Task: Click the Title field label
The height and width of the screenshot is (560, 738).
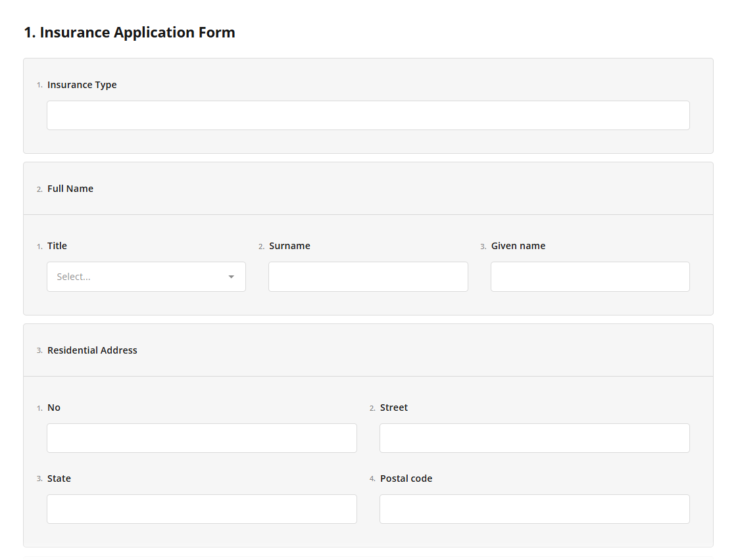Action: click(x=57, y=246)
